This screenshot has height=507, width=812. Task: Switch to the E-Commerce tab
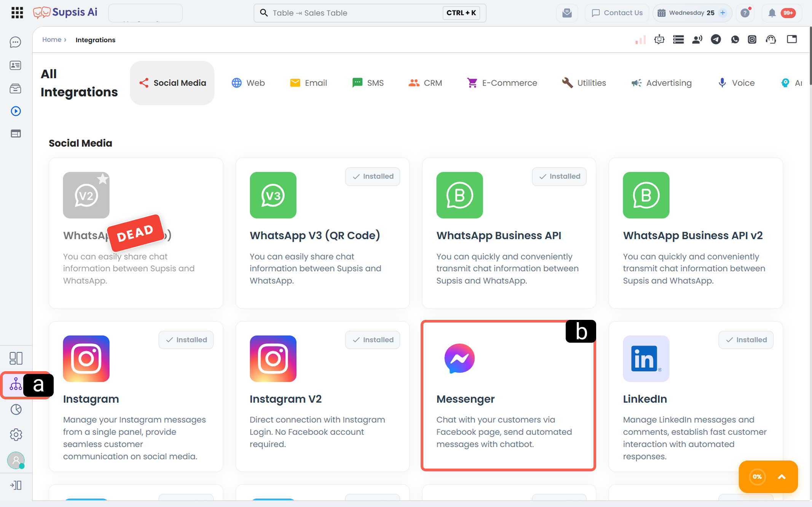502,83
